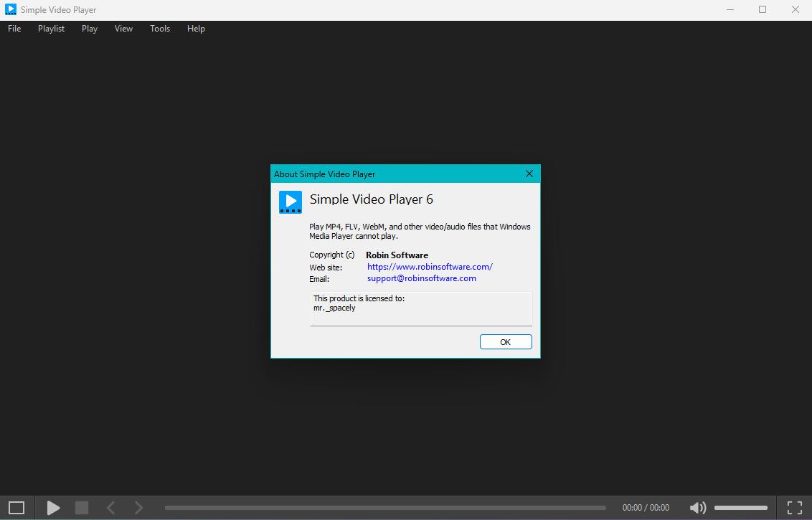Screen dimensions: 812x520
Task: Start playback with the Play button
Action: click(x=53, y=508)
